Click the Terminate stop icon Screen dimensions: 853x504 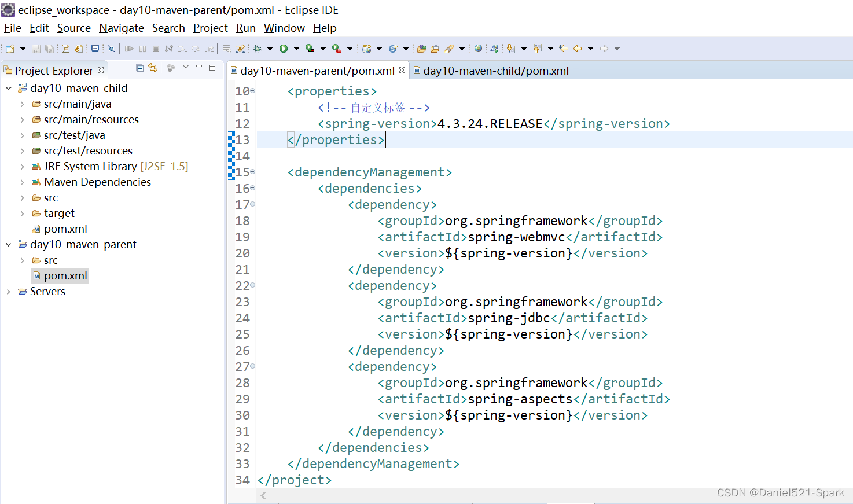point(156,49)
